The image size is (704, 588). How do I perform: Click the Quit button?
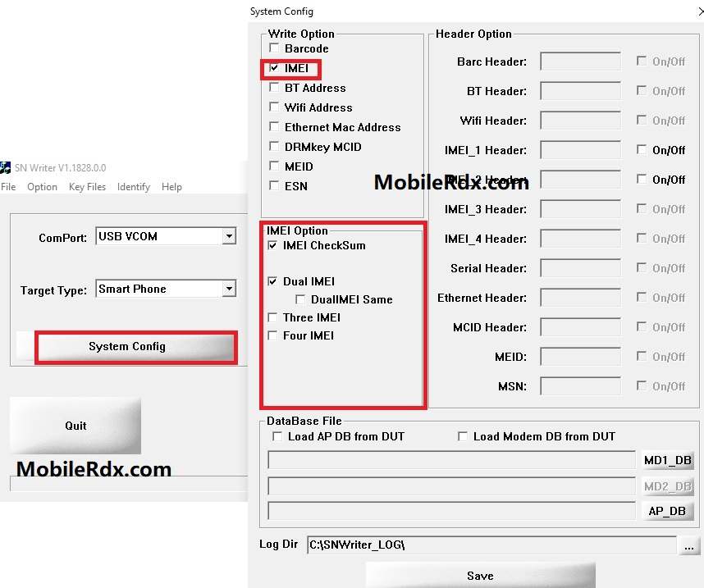[x=75, y=425]
